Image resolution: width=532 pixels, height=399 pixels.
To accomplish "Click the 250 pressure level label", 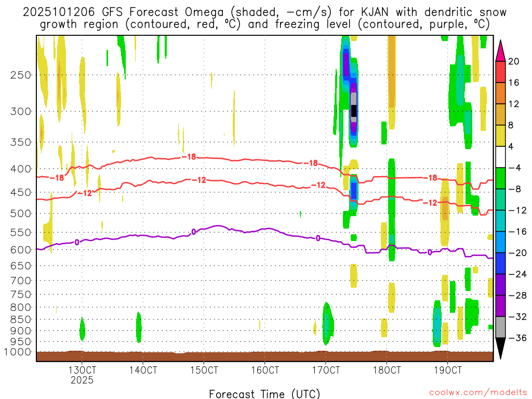I will tap(21, 75).
